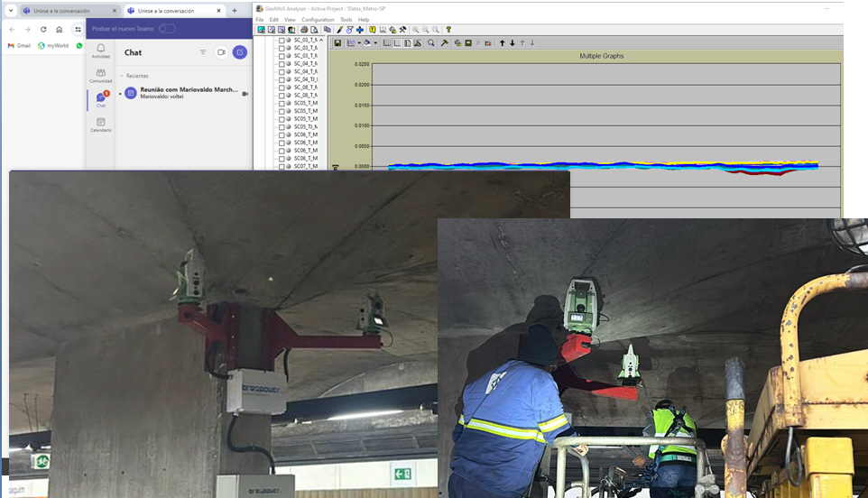
Task: Open the Gmail bookmark
Action: pos(19,46)
